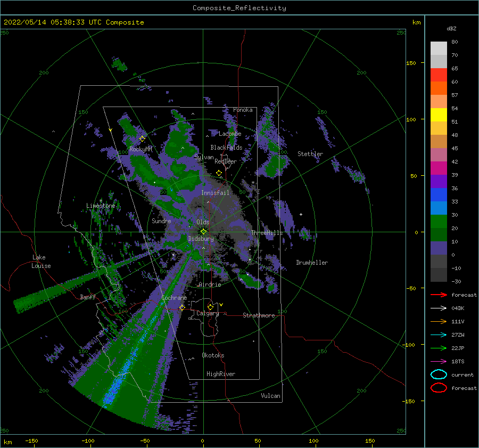
Task: Click the Drumheller label
Action: 312,263
